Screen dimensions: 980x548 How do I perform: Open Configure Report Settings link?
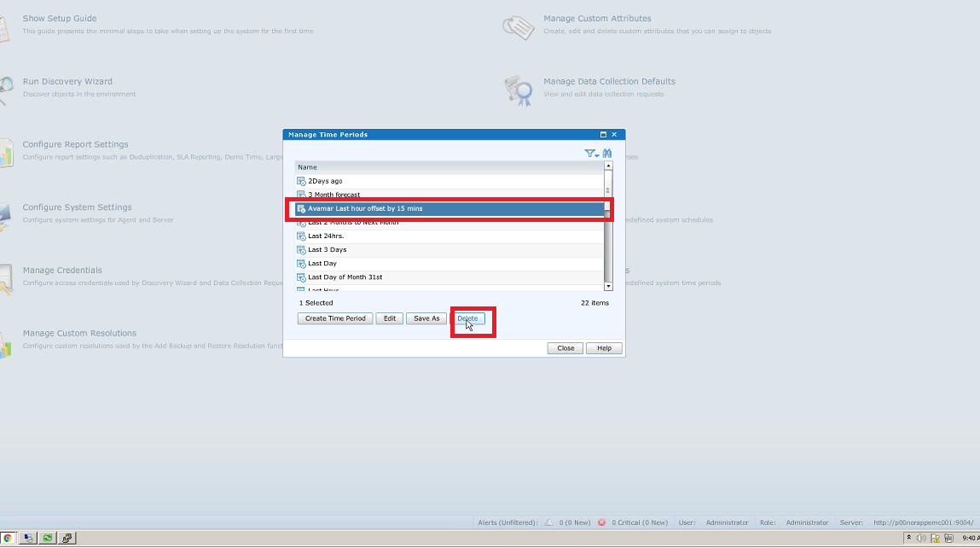(x=75, y=144)
